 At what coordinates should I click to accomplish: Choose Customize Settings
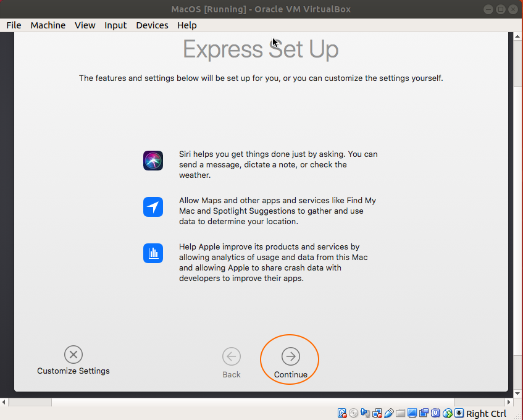[x=73, y=360]
